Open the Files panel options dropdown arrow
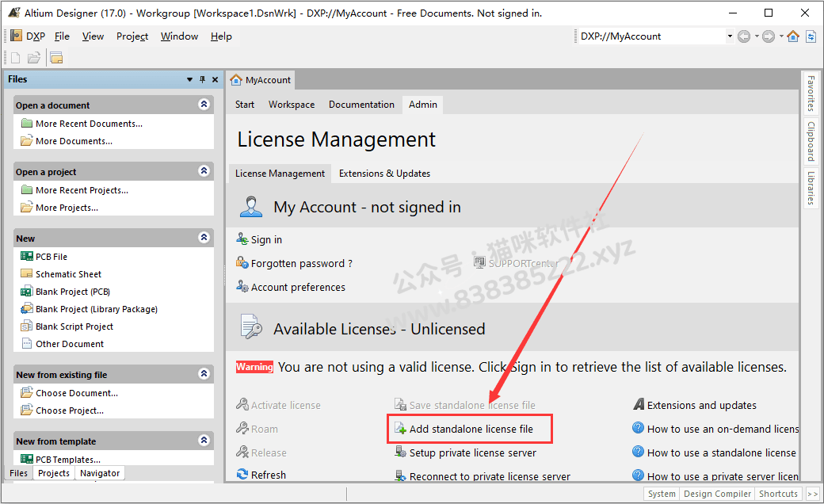This screenshot has width=824, height=504. tap(189, 80)
